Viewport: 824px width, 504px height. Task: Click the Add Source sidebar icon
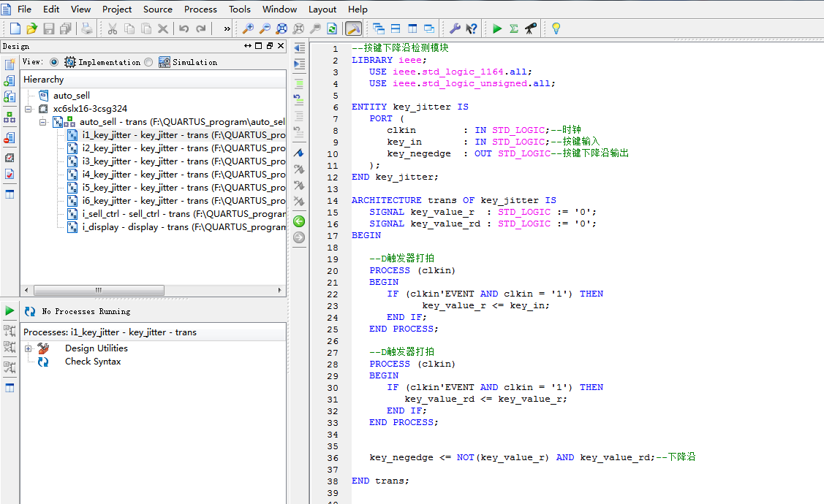pos(10,80)
